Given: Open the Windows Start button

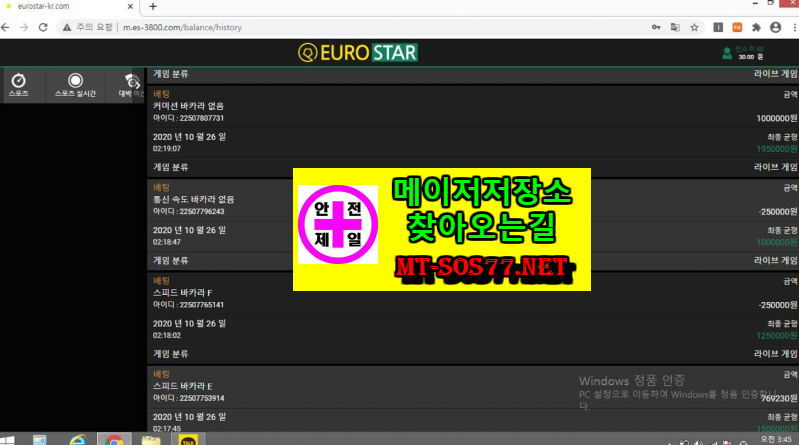Looking at the screenshot, I should [8, 440].
